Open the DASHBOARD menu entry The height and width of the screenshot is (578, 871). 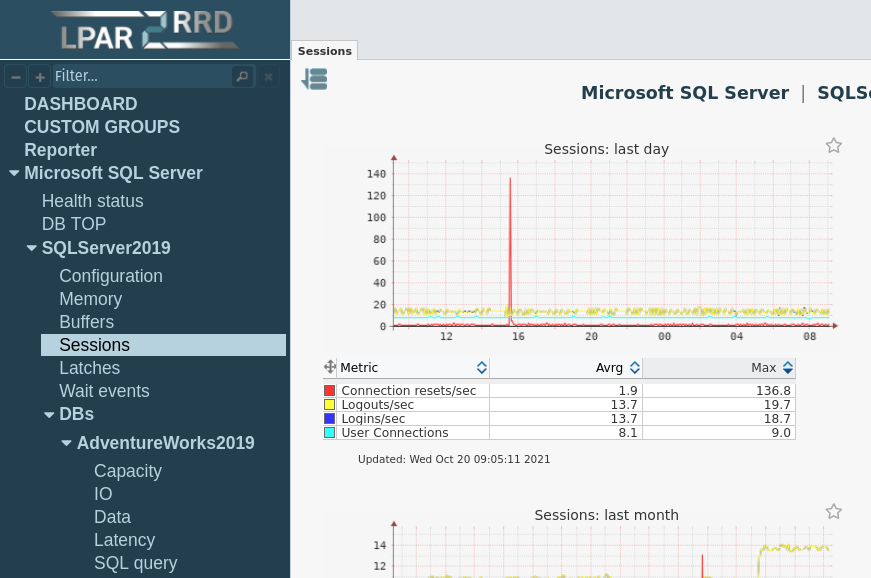coord(81,104)
